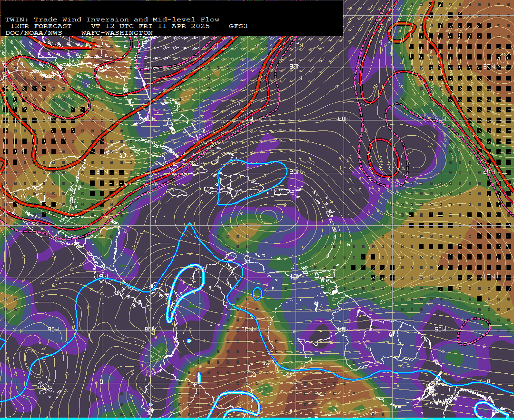514x420 pixels.
Task: Click the 60W label over the Guianas
Action: [344, 329]
